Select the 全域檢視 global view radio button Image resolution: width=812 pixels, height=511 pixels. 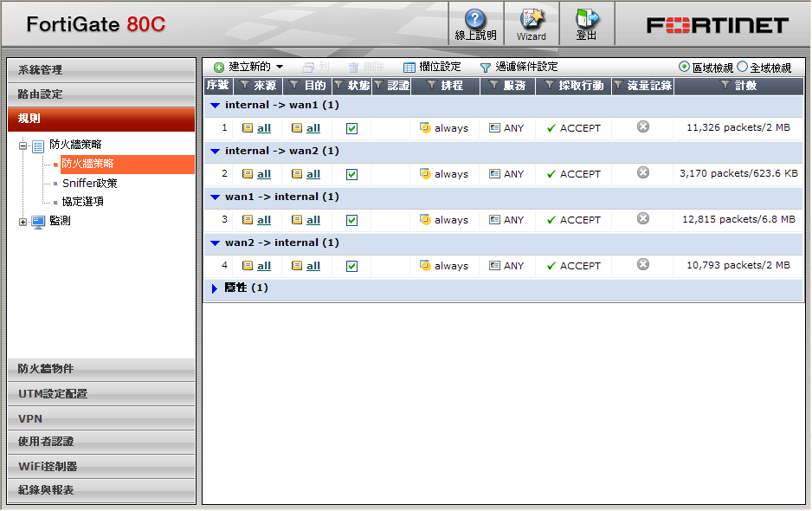tap(742, 67)
